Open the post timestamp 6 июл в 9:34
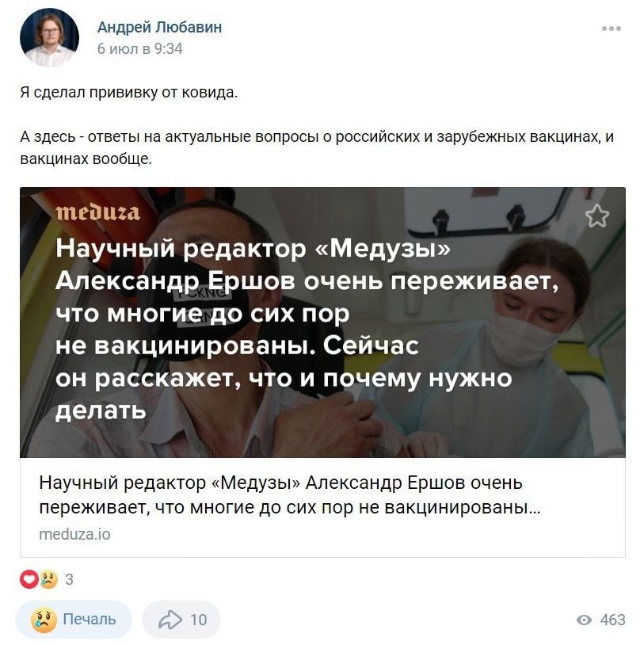This screenshot has width=644, height=645. pos(140,49)
